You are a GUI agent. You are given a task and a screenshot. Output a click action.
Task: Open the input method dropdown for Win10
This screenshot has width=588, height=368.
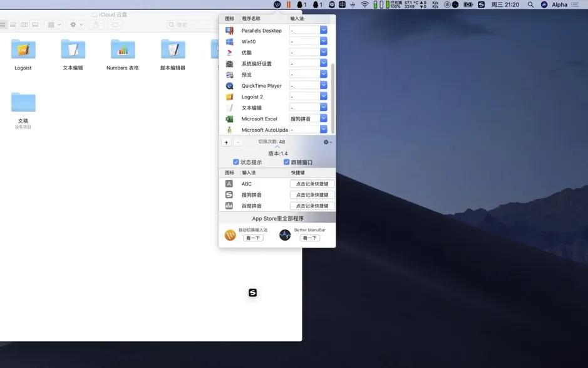tap(322, 41)
